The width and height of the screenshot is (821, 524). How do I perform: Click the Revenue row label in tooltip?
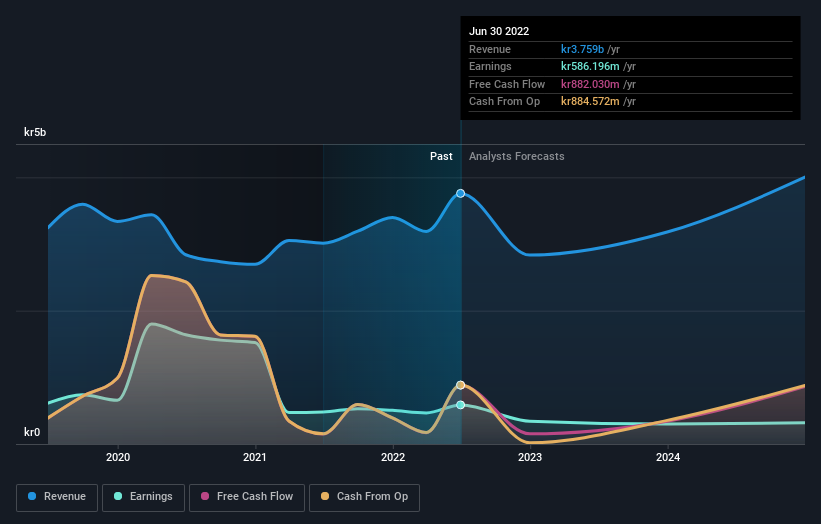coord(490,49)
